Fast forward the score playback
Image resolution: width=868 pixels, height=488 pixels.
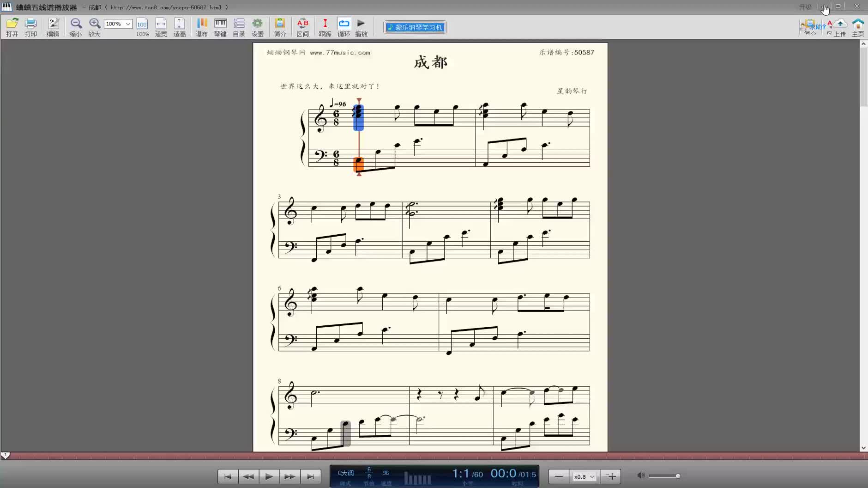(289, 476)
